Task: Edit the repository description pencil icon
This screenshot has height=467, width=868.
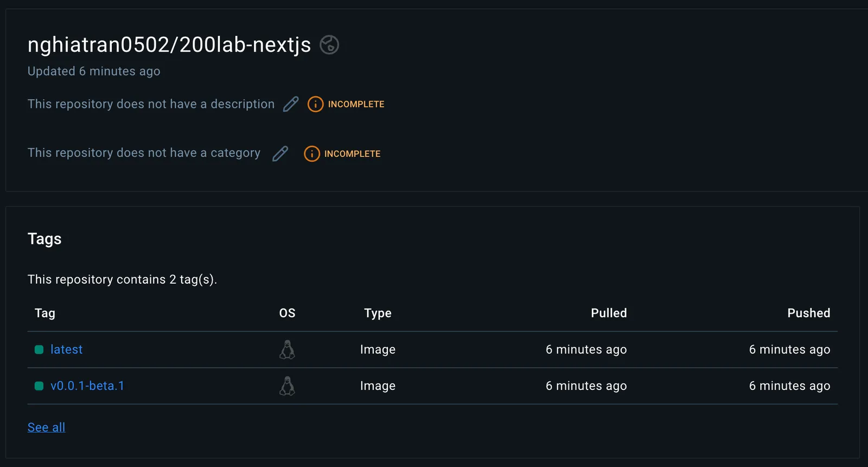Action: pyautogui.click(x=291, y=104)
